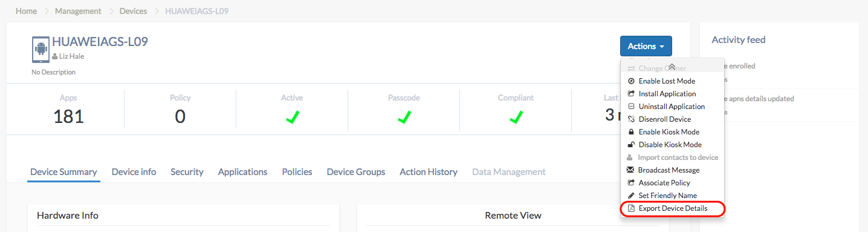Go to Home breadcrumb
This screenshot has width=868, height=232.
pyautogui.click(x=26, y=11)
